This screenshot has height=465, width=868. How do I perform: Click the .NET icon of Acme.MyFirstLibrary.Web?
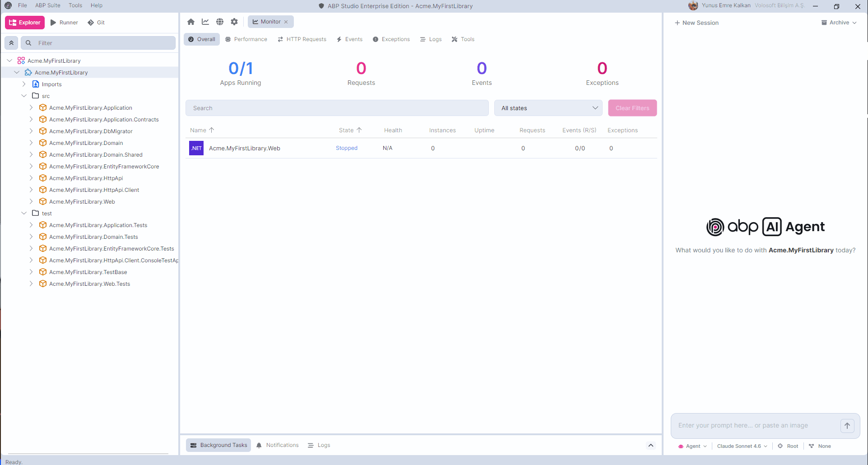click(196, 148)
